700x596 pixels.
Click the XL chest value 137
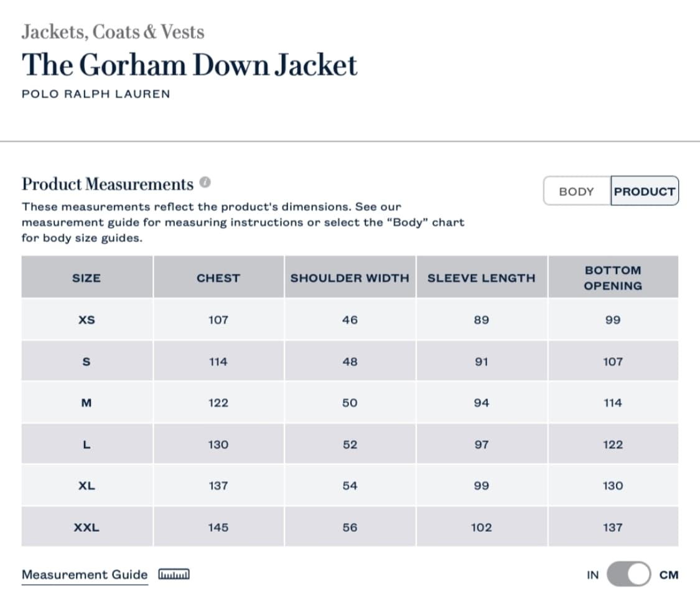click(x=218, y=485)
